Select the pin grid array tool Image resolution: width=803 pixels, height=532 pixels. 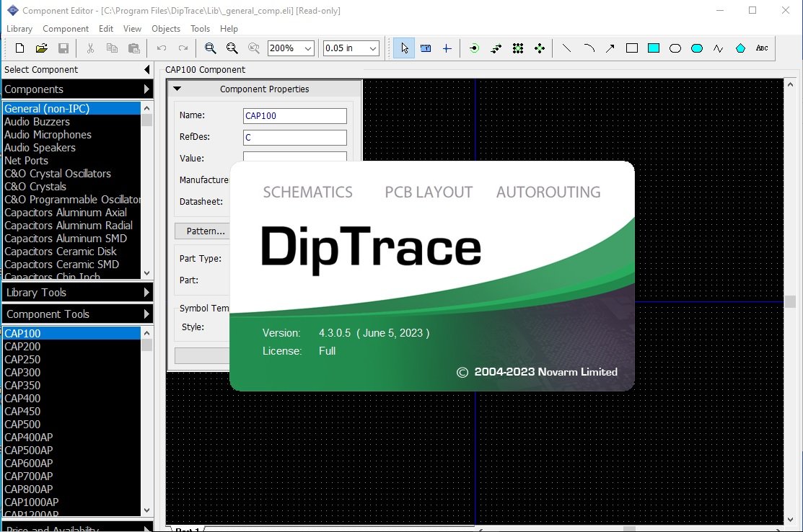click(518, 48)
